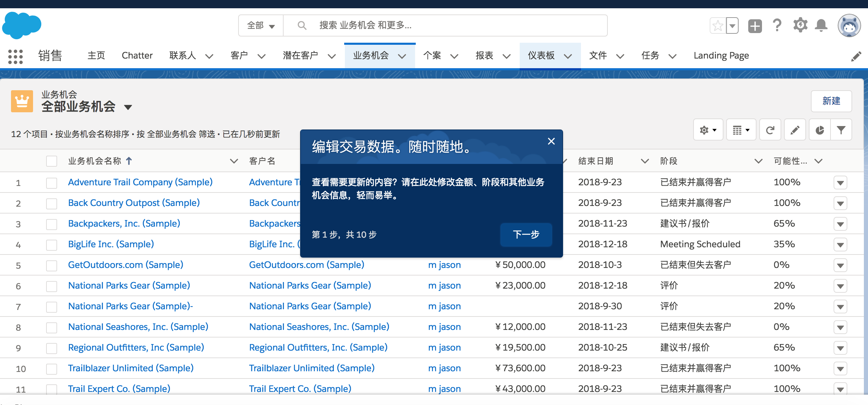
Task: Click the inline edit list pencil icon
Action: pyautogui.click(x=795, y=130)
